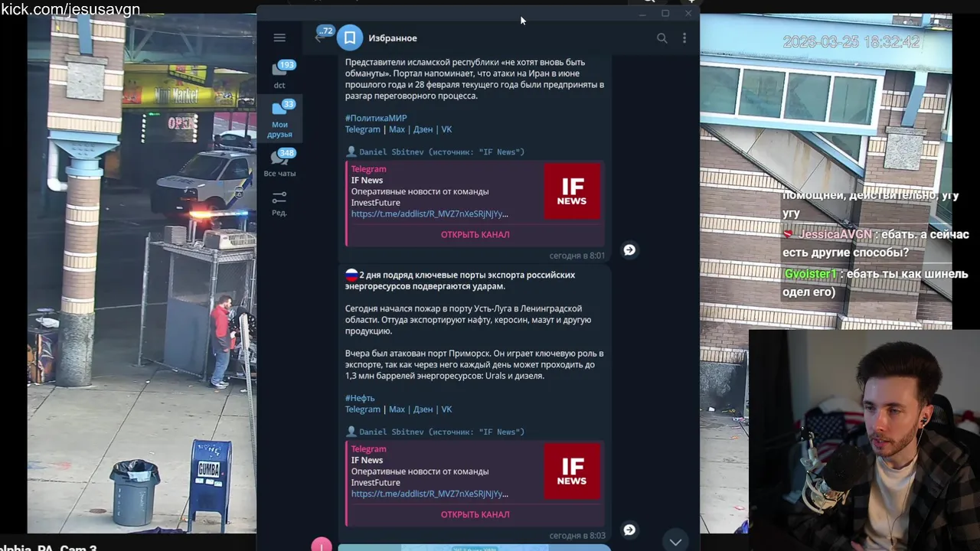The width and height of the screenshot is (980, 551).
Task: Click the Избранное chat title
Action: pos(393,38)
